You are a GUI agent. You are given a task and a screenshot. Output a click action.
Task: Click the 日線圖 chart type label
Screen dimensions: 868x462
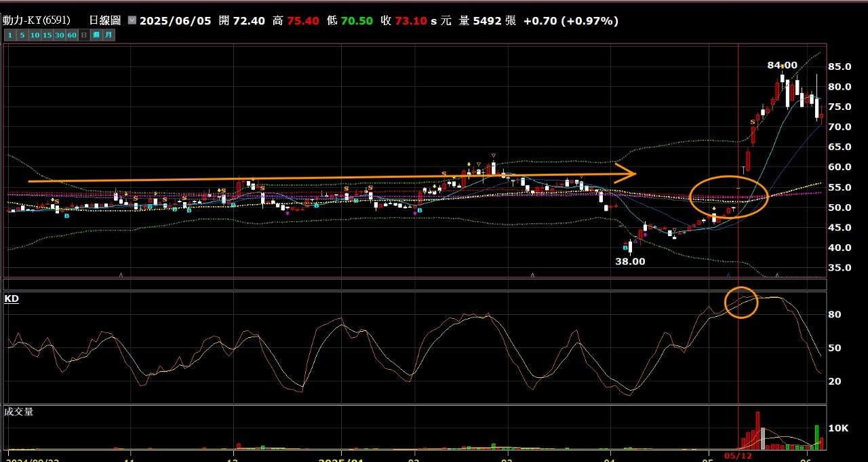(x=106, y=21)
